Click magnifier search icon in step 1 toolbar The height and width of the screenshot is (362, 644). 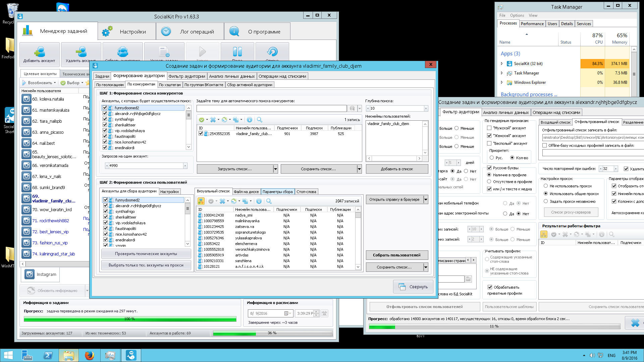coord(259,120)
